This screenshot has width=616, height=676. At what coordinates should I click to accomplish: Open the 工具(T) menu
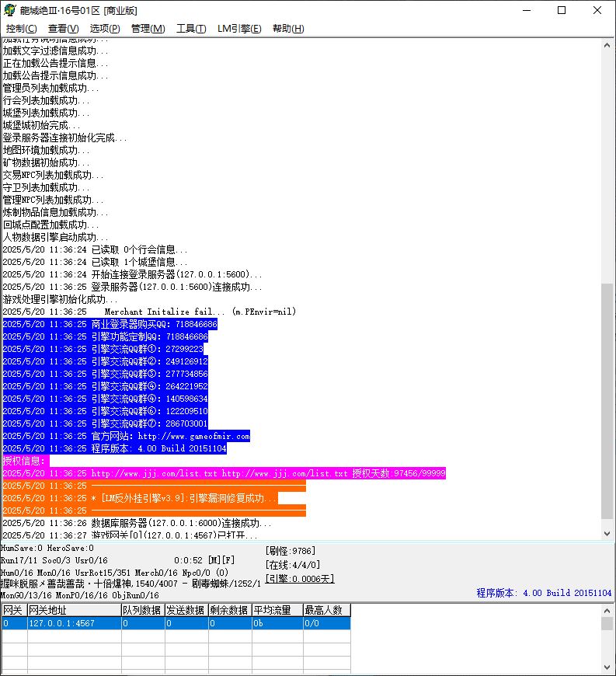coord(191,29)
